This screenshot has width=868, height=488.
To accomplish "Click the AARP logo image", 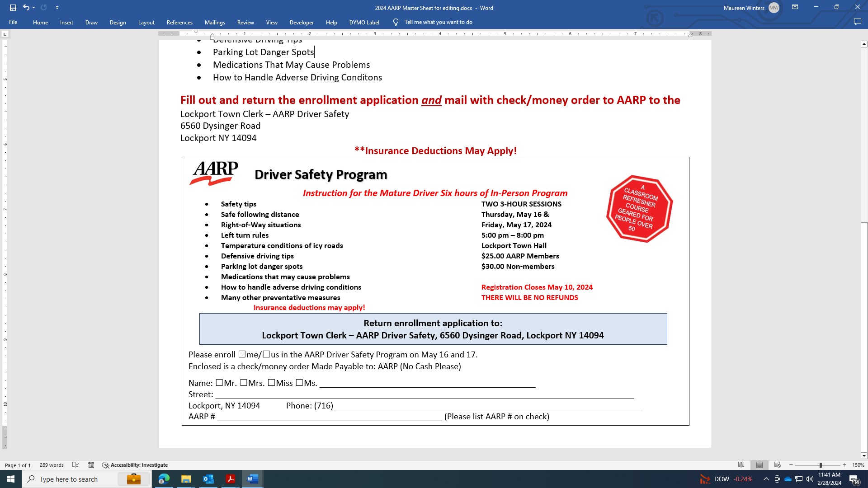I will [x=214, y=174].
